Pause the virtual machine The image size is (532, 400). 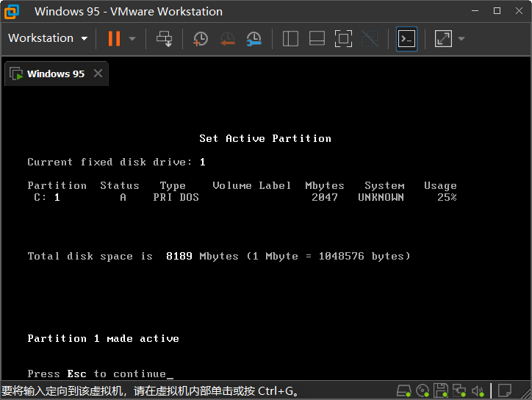(114, 38)
